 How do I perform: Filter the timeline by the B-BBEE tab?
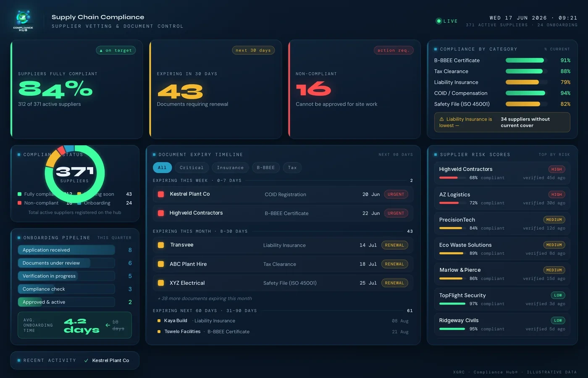(x=266, y=168)
